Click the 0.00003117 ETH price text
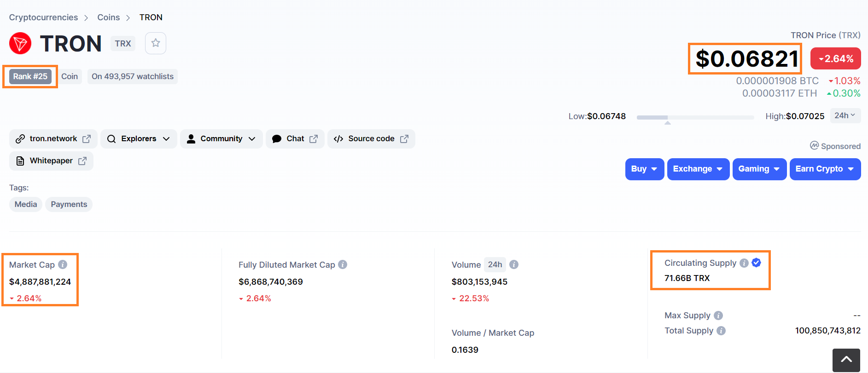This screenshot has width=868, height=373. pos(780,93)
